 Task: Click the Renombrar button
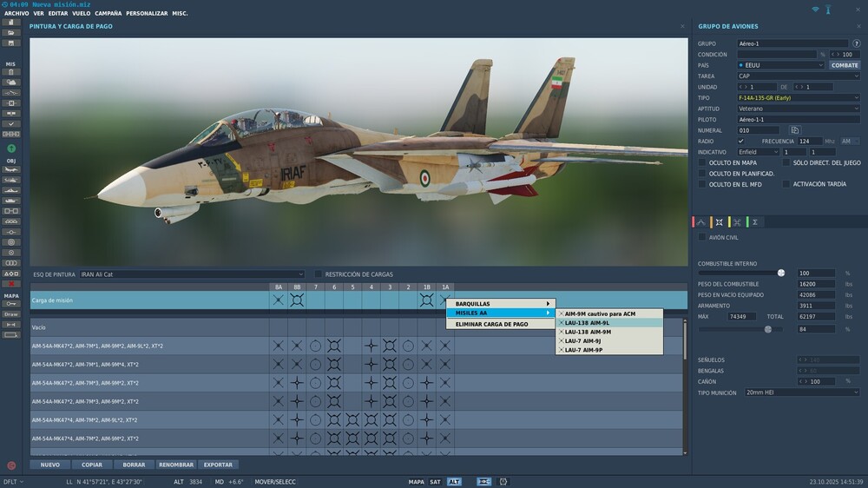pos(176,465)
